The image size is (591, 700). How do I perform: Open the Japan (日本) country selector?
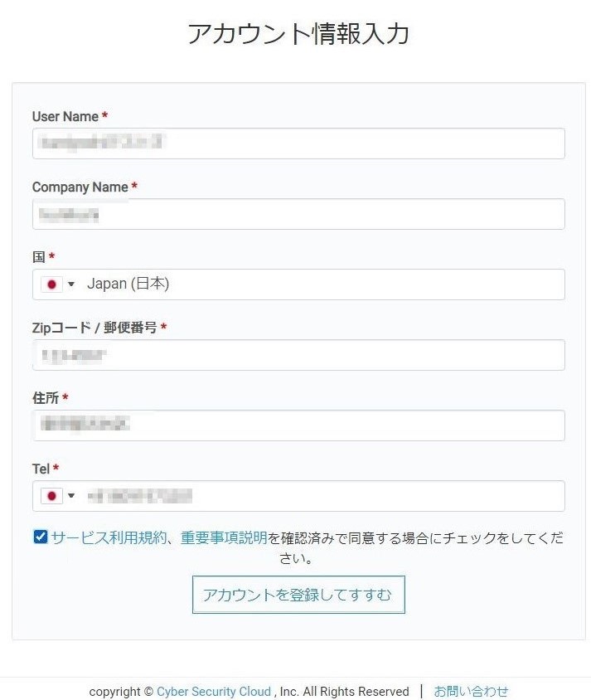pyautogui.click(x=128, y=284)
